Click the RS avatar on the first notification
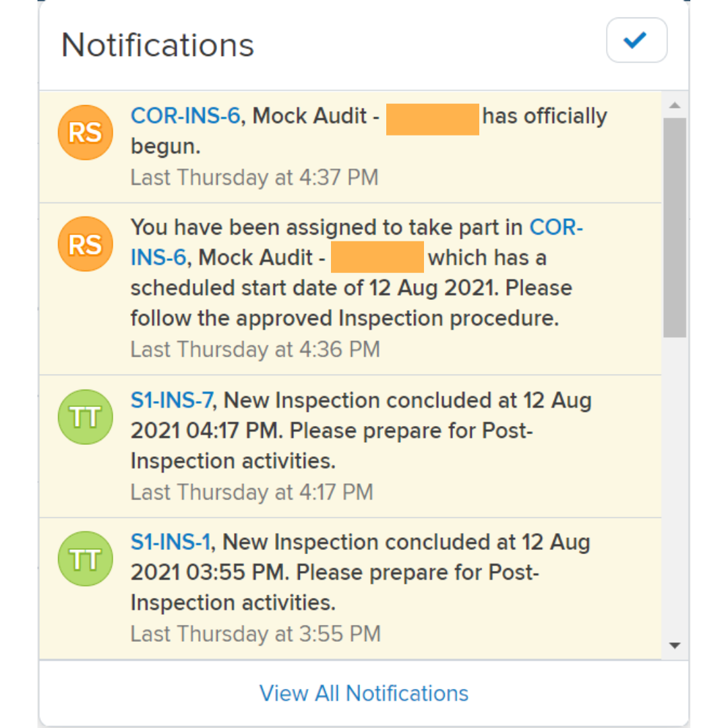Viewport: 728px width, 728px height. pyautogui.click(x=85, y=133)
